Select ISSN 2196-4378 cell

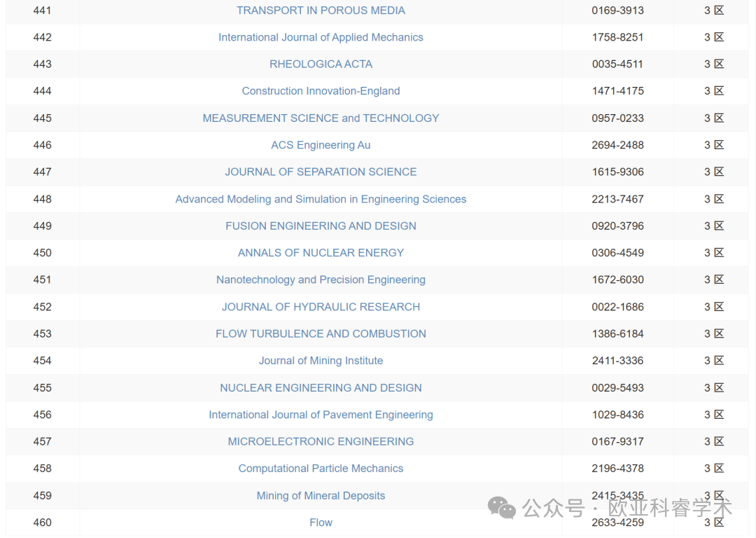click(617, 468)
